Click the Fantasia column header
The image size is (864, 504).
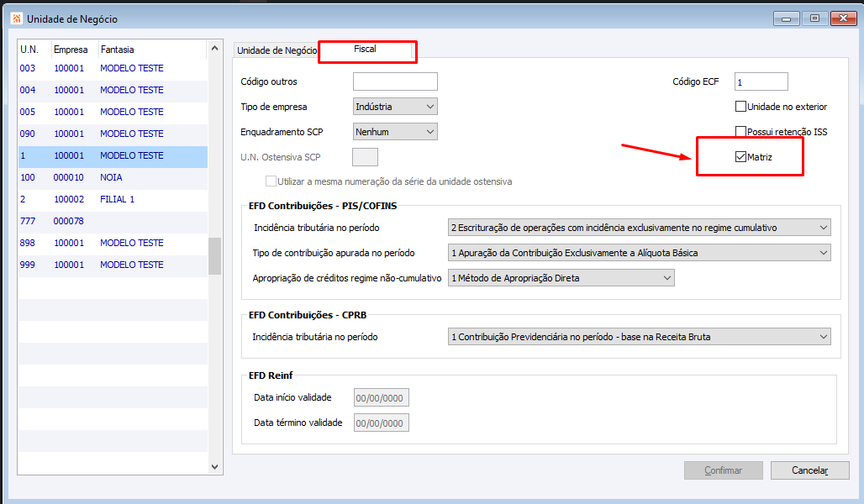tap(152, 50)
